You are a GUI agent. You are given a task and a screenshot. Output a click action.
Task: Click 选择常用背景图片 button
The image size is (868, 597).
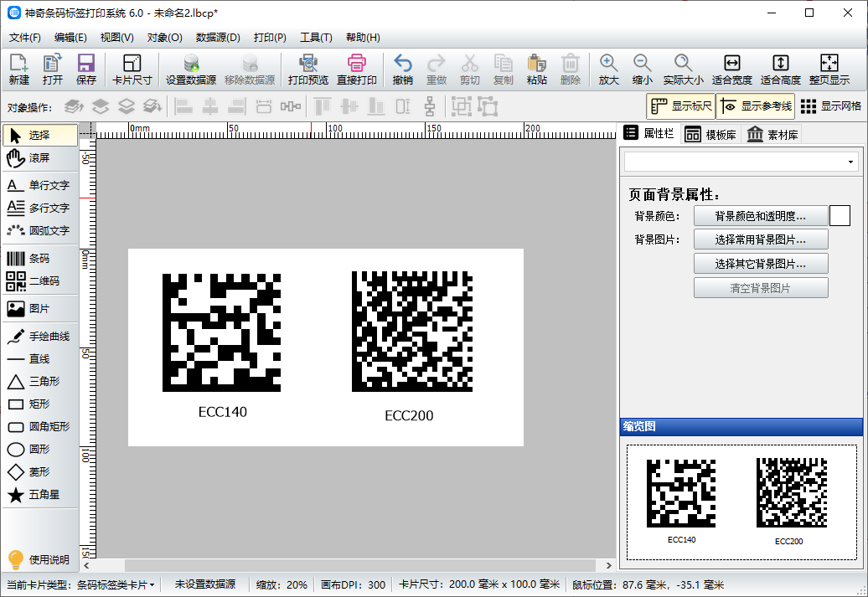[x=761, y=239]
